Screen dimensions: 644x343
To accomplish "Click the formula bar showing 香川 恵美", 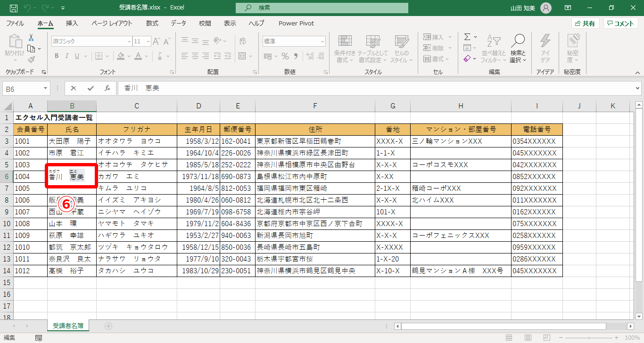I will pyautogui.click(x=379, y=88).
